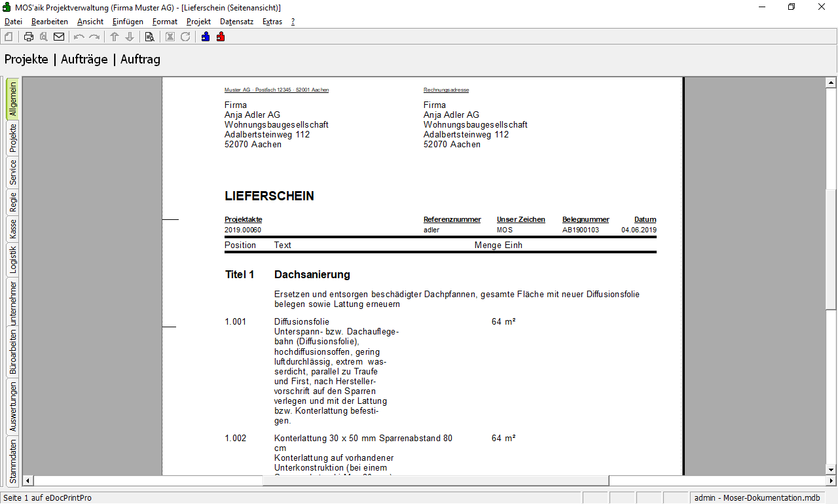The image size is (838, 504).
Task: Go to Projekte in the breadcrumb
Action: tap(26, 60)
